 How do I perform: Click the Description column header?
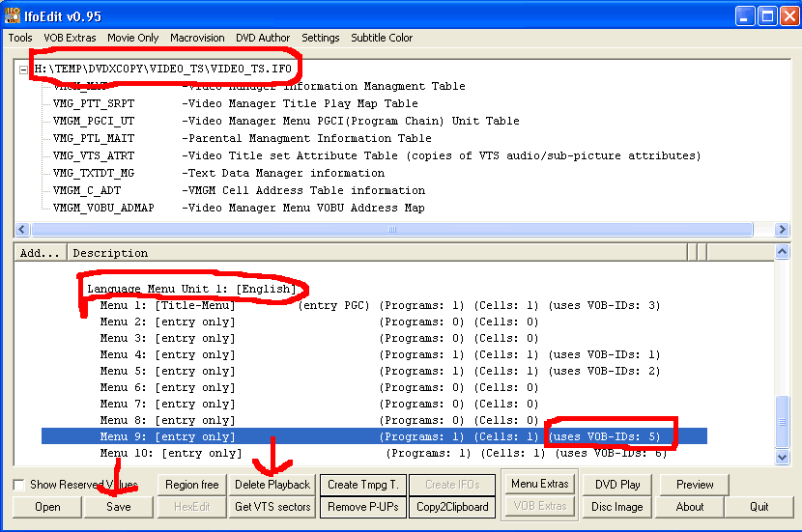pyautogui.click(x=378, y=253)
